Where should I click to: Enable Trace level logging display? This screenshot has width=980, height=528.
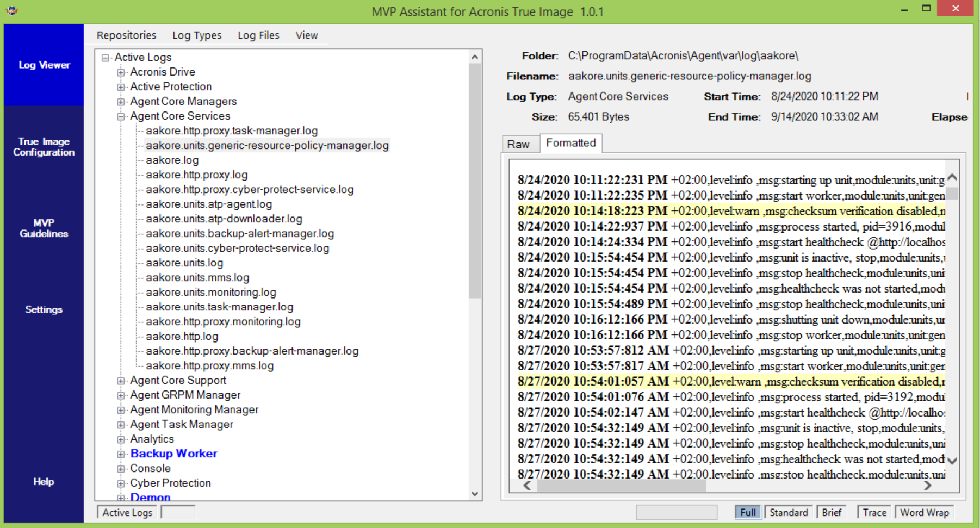point(873,512)
